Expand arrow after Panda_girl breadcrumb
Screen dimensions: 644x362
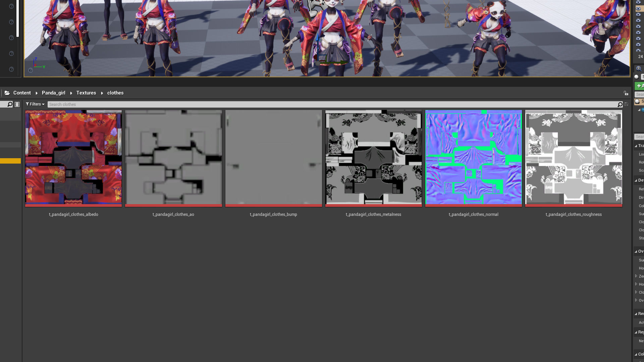71,93
